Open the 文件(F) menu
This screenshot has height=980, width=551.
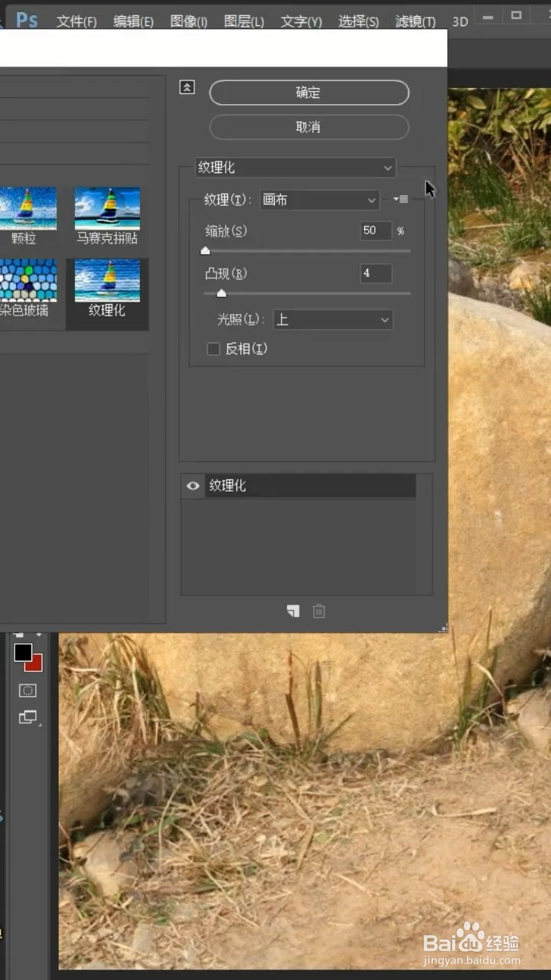coord(77,21)
